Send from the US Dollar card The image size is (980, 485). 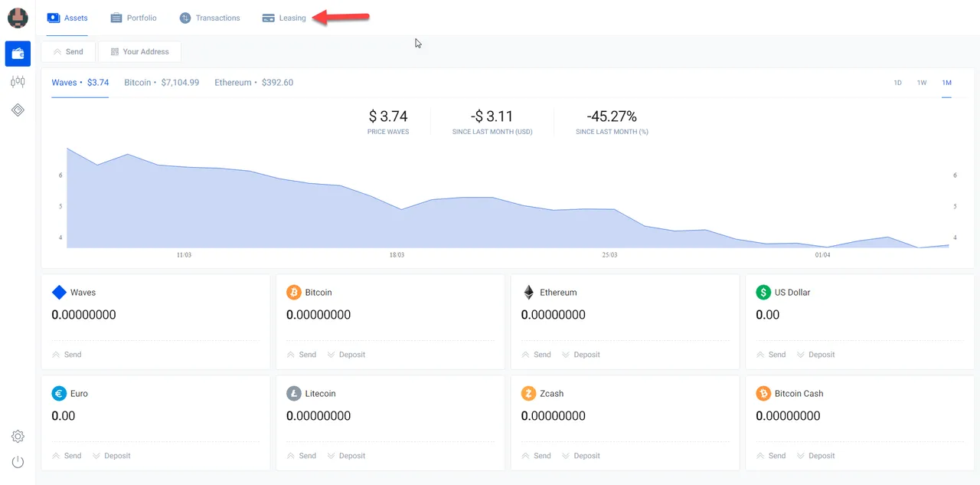point(771,355)
